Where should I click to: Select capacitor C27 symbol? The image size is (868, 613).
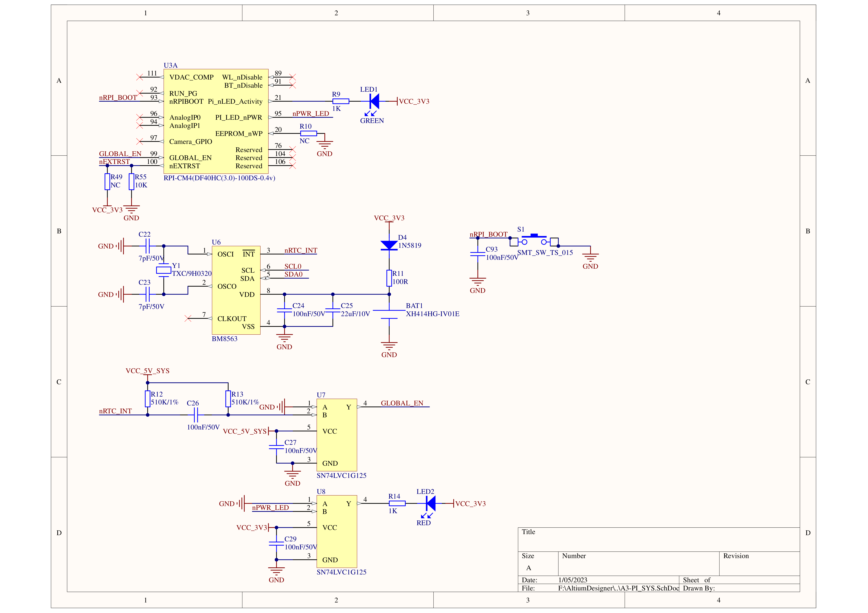[276, 447]
